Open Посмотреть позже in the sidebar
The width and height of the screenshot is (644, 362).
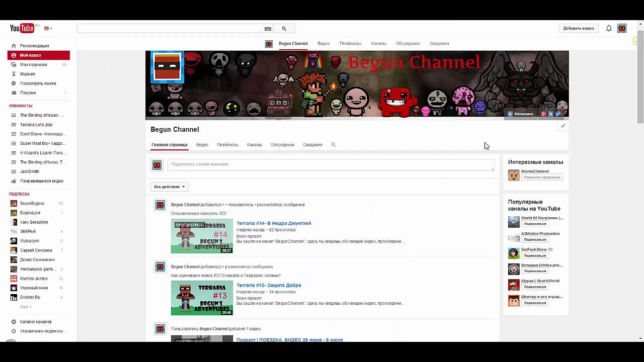(x=39, y=83)
